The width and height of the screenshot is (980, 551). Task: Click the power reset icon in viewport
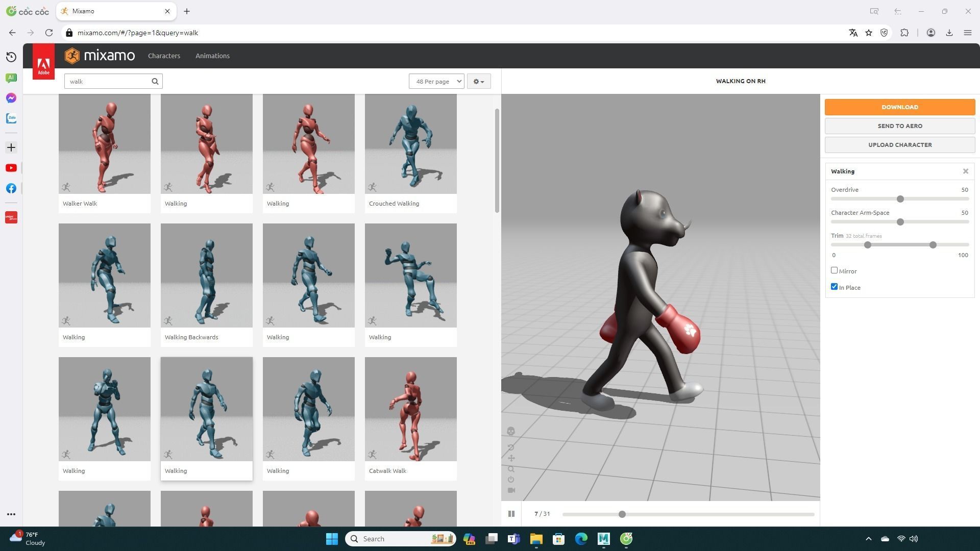[511, 480]
